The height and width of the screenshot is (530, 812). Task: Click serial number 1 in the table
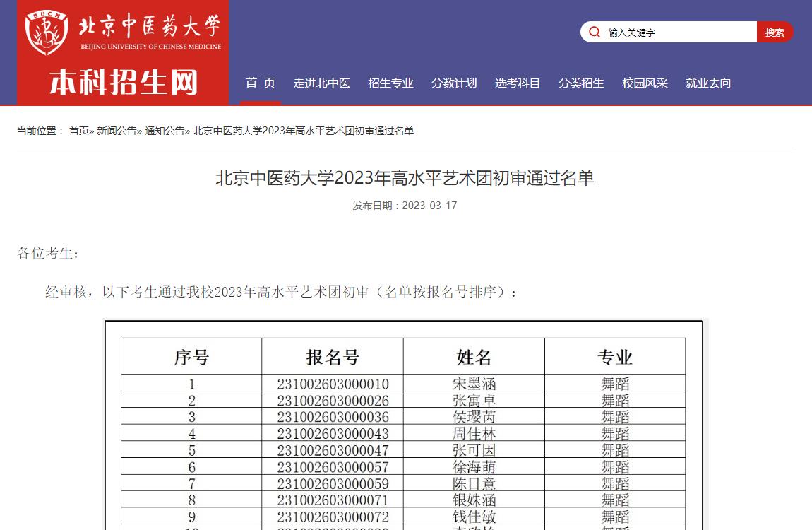click(x=191, y=384)
